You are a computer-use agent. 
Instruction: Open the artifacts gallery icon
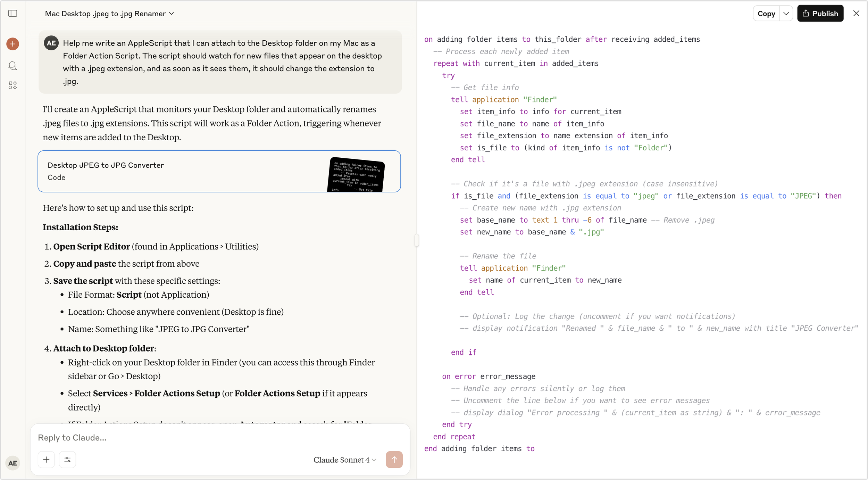(x=13, y=85)
